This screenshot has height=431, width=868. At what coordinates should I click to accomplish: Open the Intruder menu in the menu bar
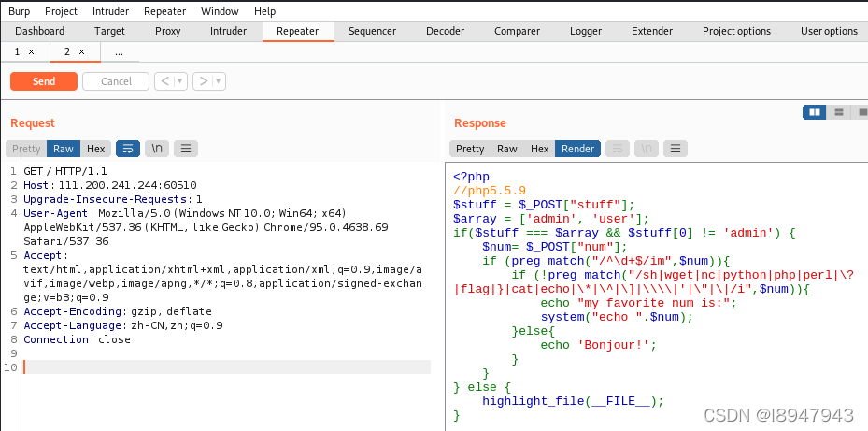(x=110, y=11)
